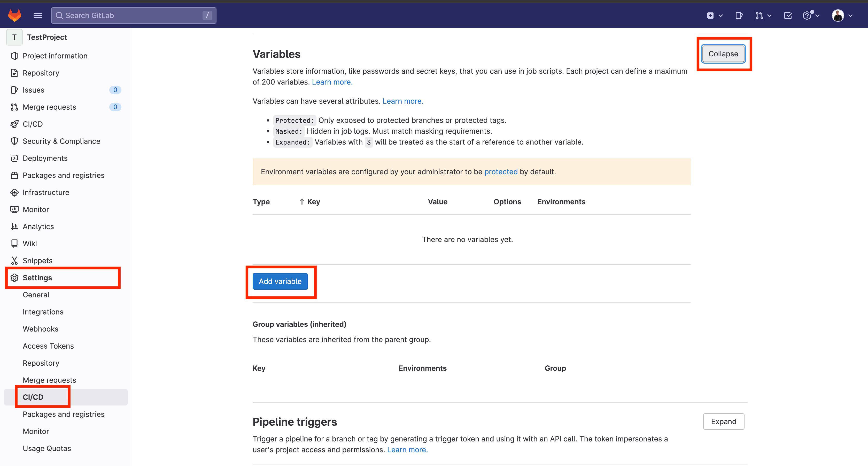
Task: Select CI/CD settings menu item
Action: [33, 397]
